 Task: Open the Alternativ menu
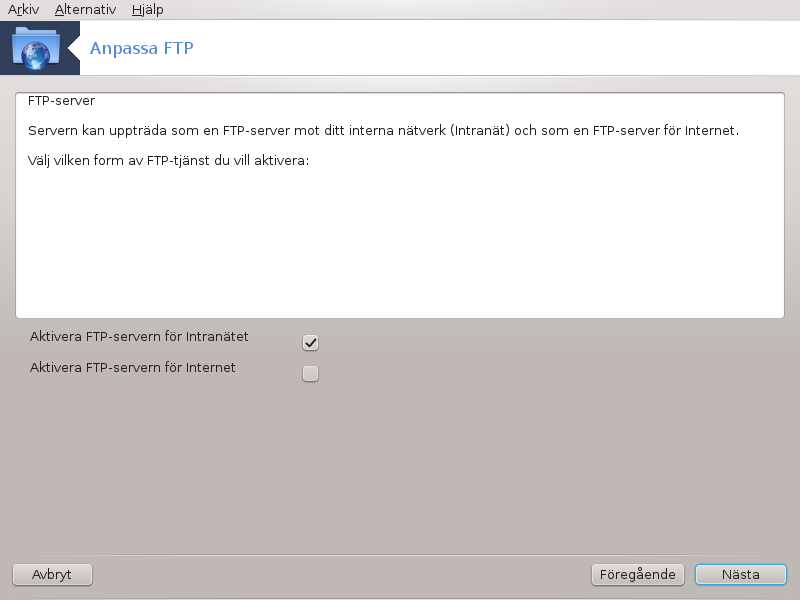coord(85,10)
